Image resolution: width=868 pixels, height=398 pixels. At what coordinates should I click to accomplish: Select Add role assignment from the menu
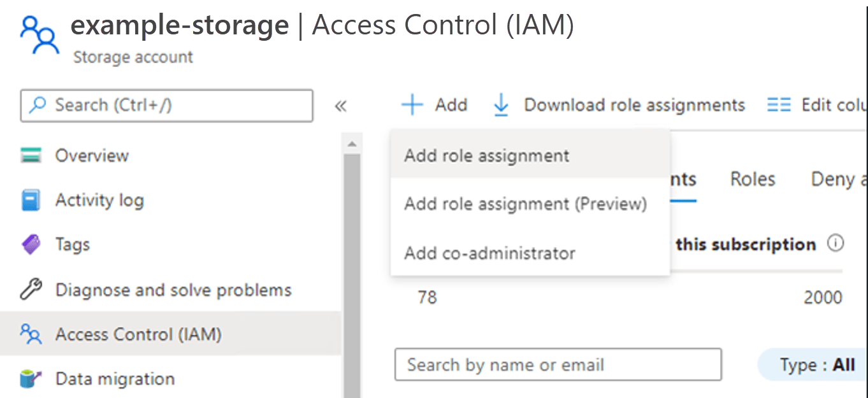[x=486, y=155]
